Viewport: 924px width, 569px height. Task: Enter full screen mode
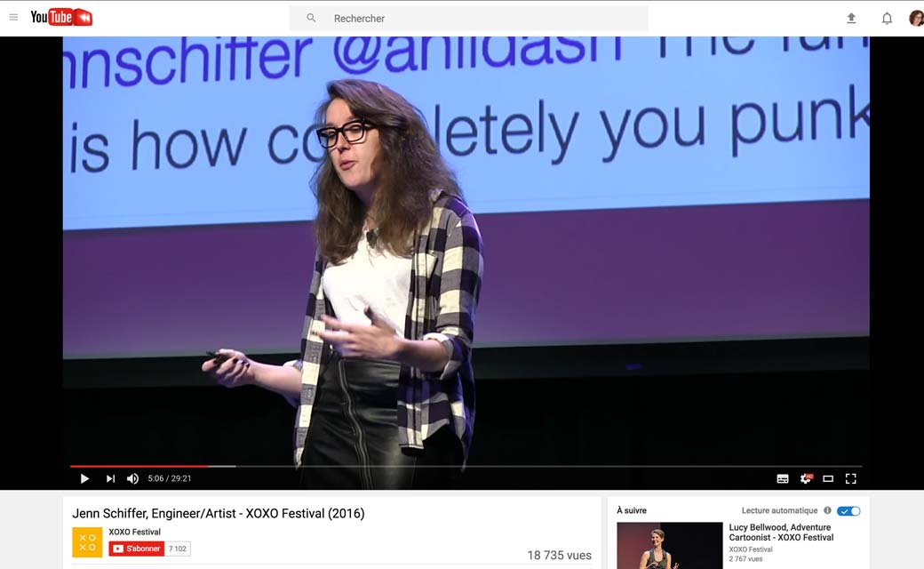click(850, 478)
